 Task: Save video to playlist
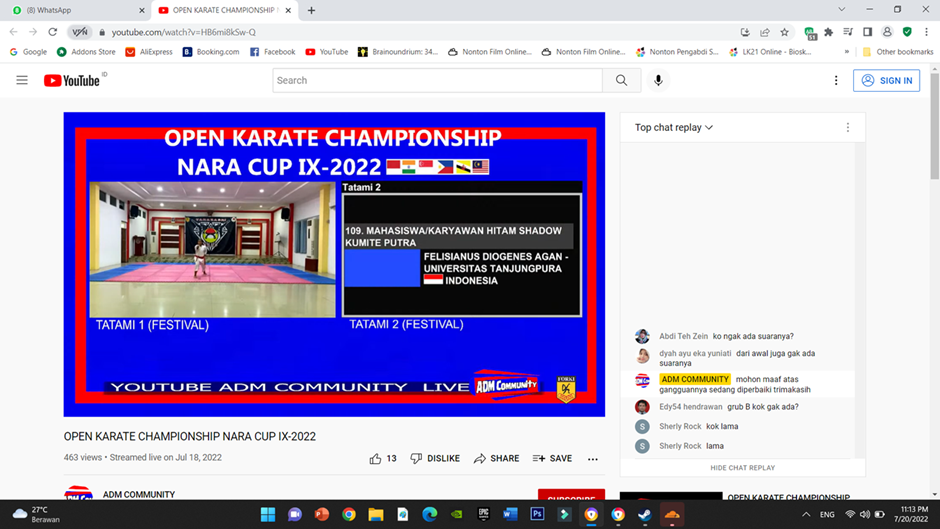click(552, 458)
